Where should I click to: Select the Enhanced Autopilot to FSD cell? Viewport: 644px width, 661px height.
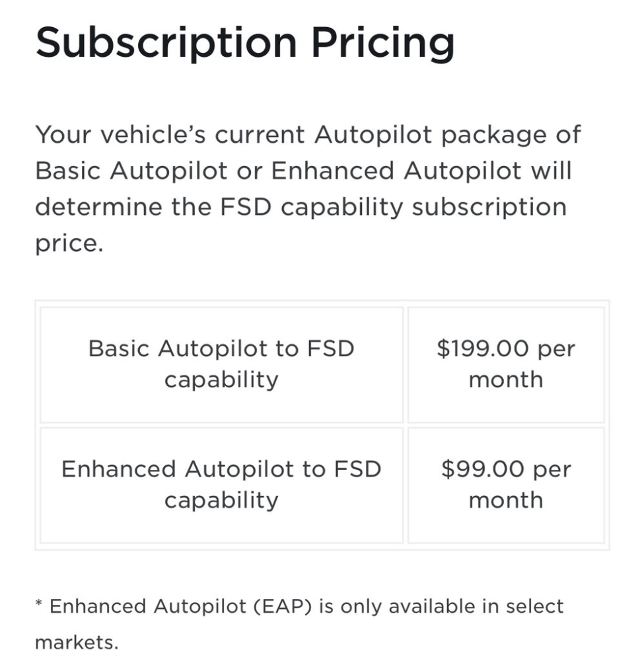tap(221, 485)
